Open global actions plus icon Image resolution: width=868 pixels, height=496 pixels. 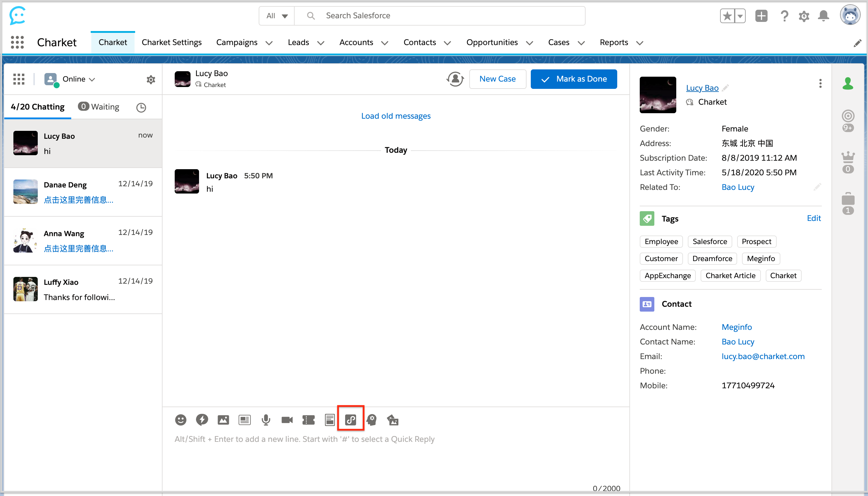761,16
